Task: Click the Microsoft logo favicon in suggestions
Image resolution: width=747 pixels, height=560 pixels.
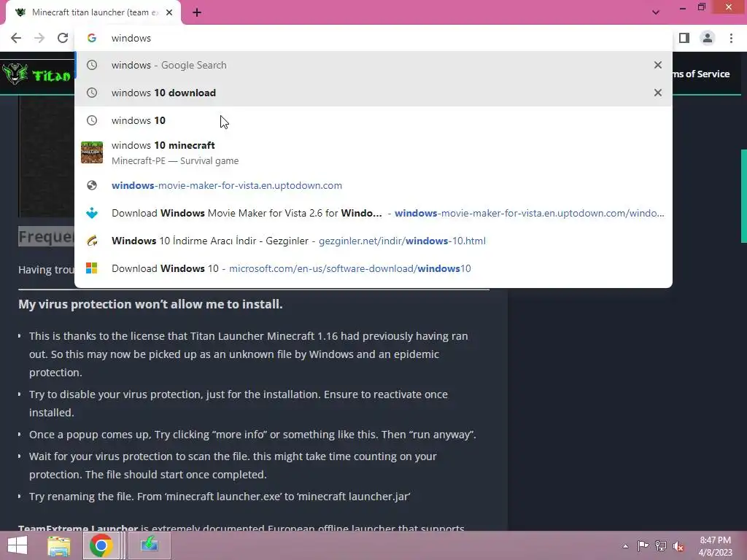Action: [92, 268]
